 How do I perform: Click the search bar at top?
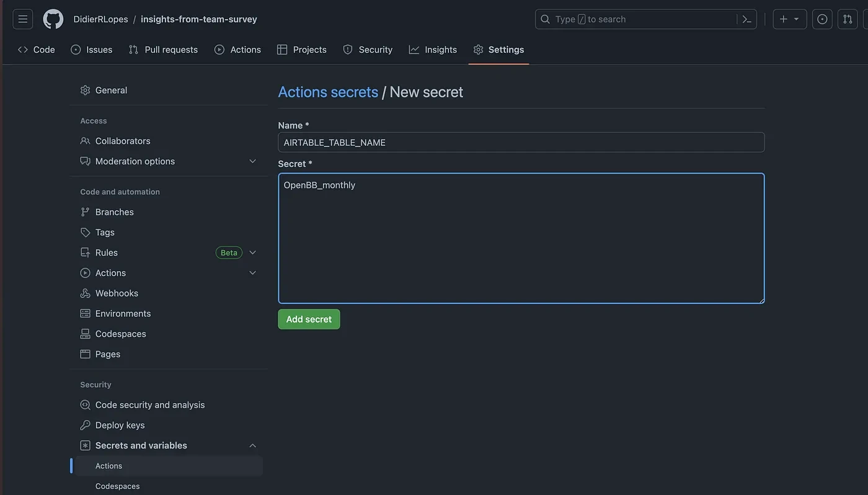[635, 19]
